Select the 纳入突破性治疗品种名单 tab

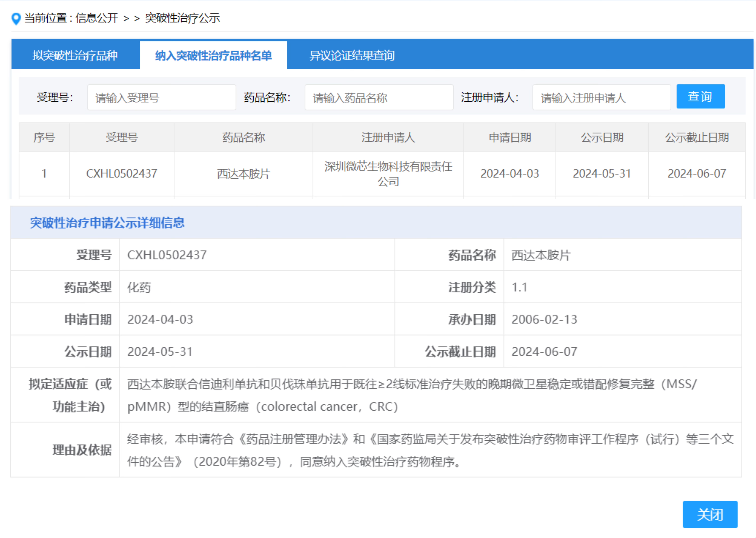click(213, 55)
